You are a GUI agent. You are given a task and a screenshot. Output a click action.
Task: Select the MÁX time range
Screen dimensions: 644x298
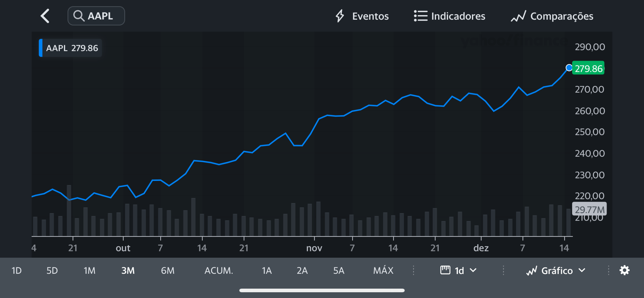(383, 270)
